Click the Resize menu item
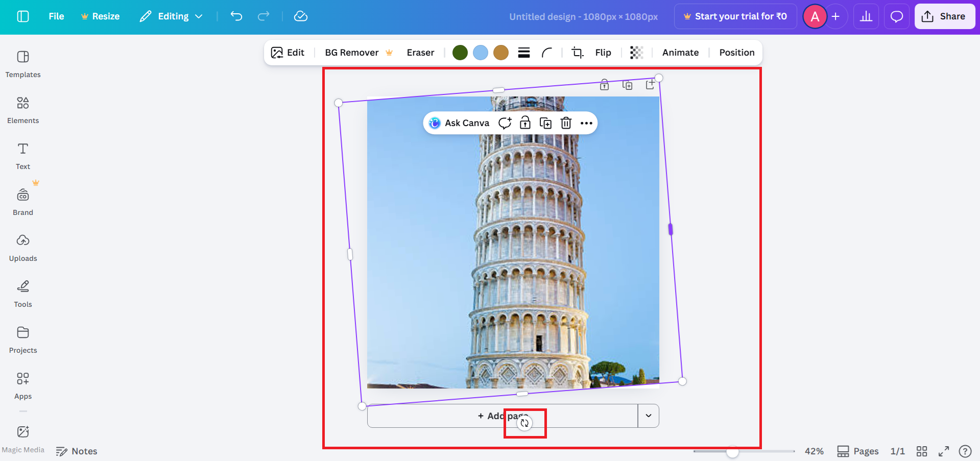Screen dimensions: 980x461 pyautogui.click(x=100, y=16)
